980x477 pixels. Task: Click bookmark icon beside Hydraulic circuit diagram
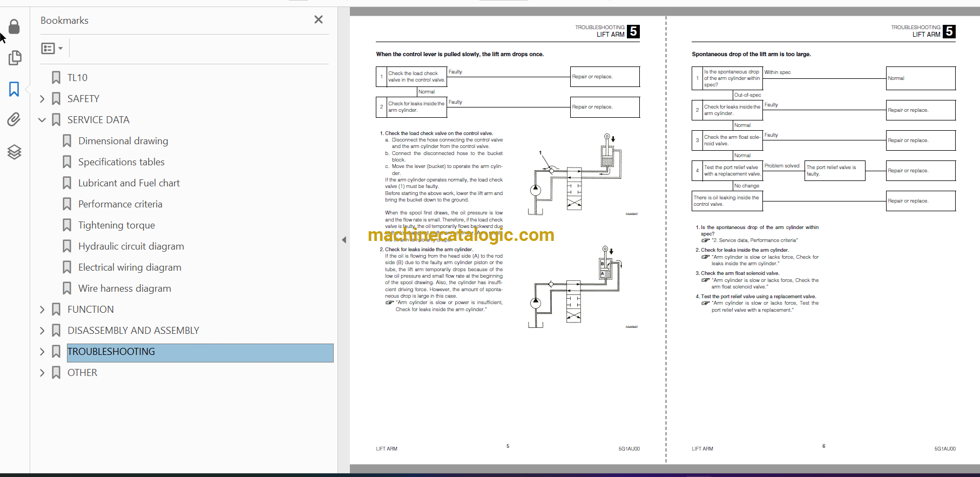point(67,246)
